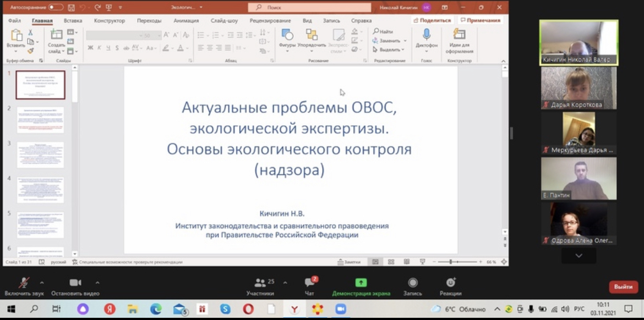Expand audio options arrow next to Включить звук

[x=42, y=283]
